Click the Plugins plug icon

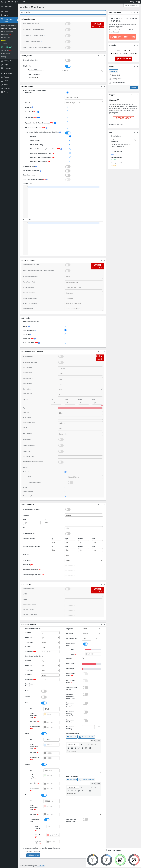click(2, 77)
